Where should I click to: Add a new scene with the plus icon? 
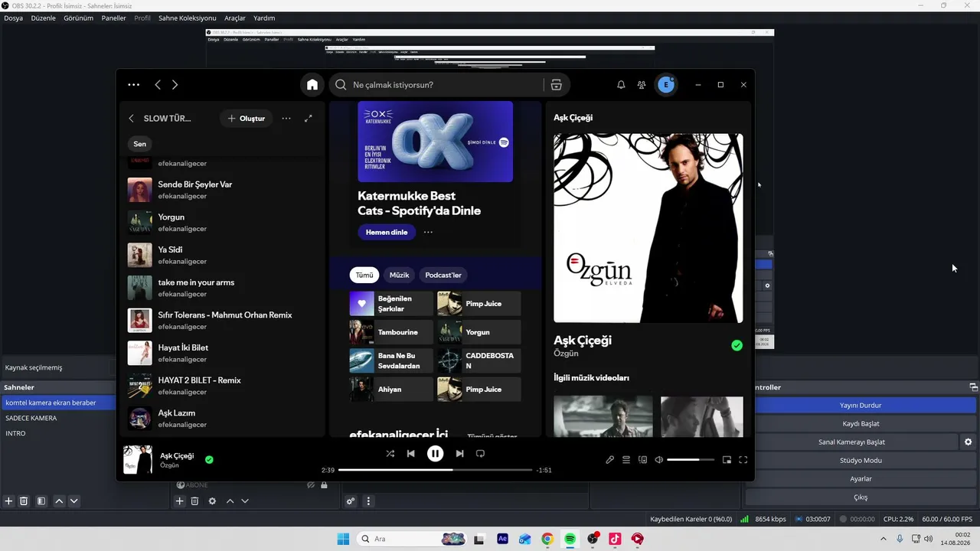click(9, 501)
